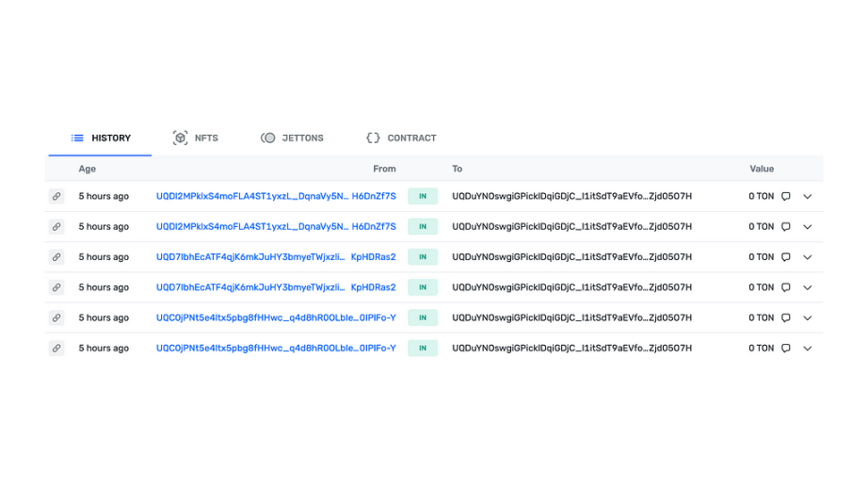Click the IN badge in the first row
The height and width of the screenshot is (488, 868).
423,196
